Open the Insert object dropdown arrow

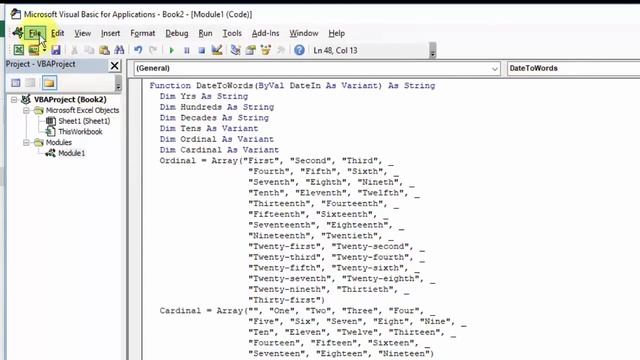coord(44,50)
